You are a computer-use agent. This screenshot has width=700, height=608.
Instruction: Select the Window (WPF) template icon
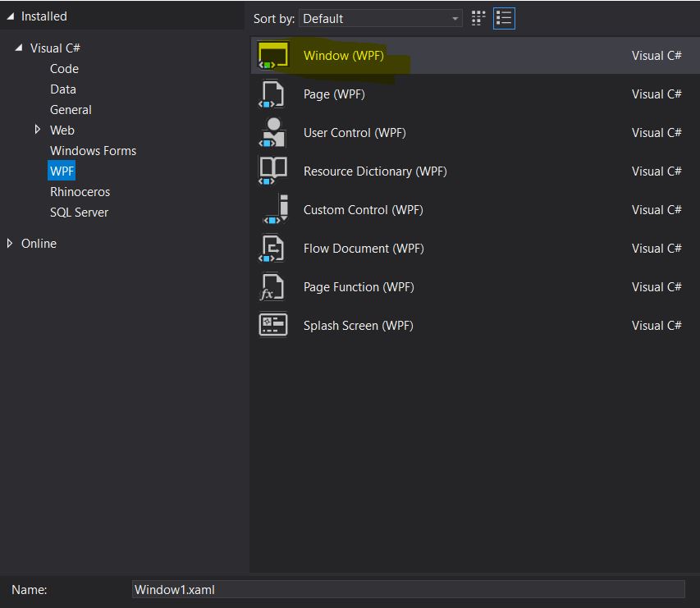pos(272,55)
